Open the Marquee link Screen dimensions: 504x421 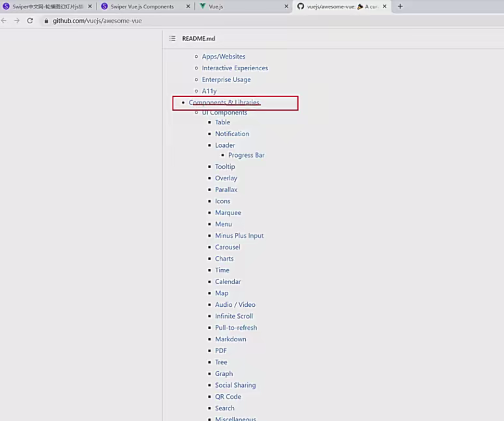tap(228, 212)
